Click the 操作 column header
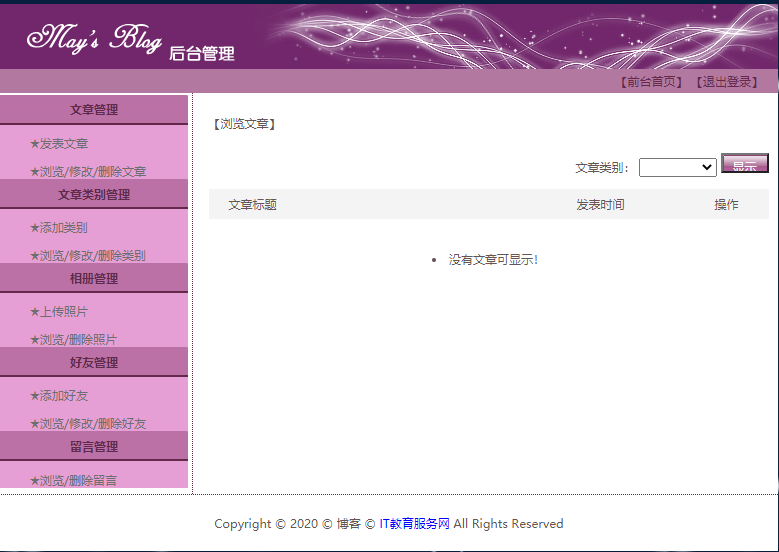The width and height of the screenshot is (779, 552). tap(726, 205)
